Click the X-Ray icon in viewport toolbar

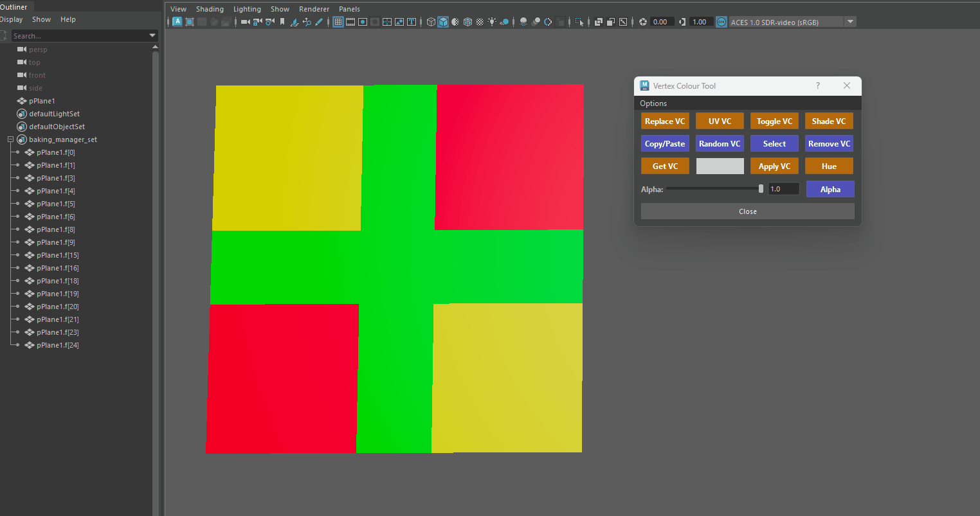point(599,22)
